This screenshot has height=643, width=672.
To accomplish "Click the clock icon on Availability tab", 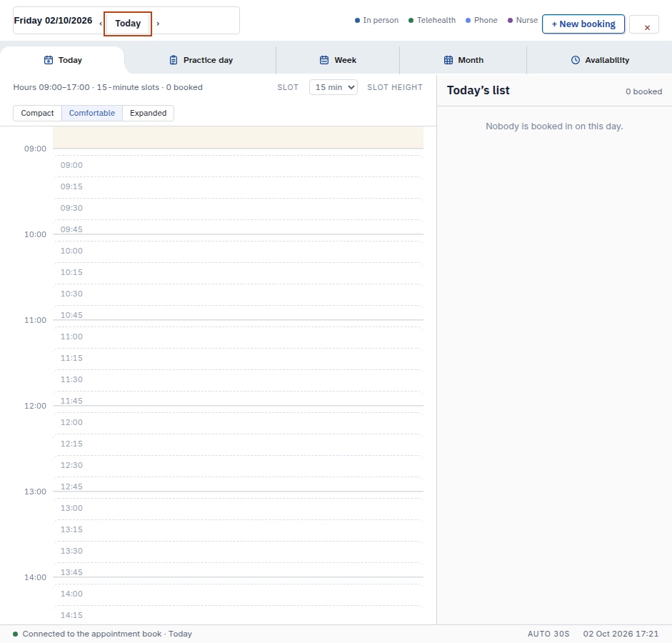I will 575,60.
